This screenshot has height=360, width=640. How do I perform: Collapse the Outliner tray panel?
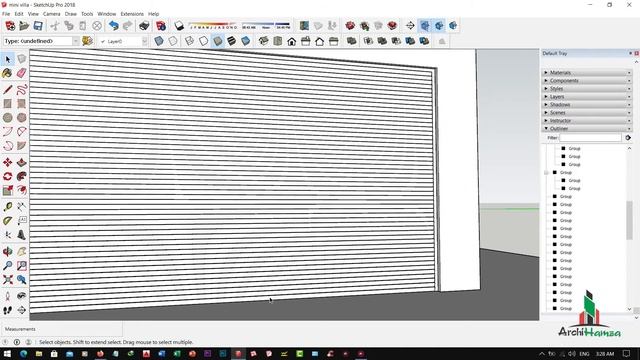click(587, 129)
